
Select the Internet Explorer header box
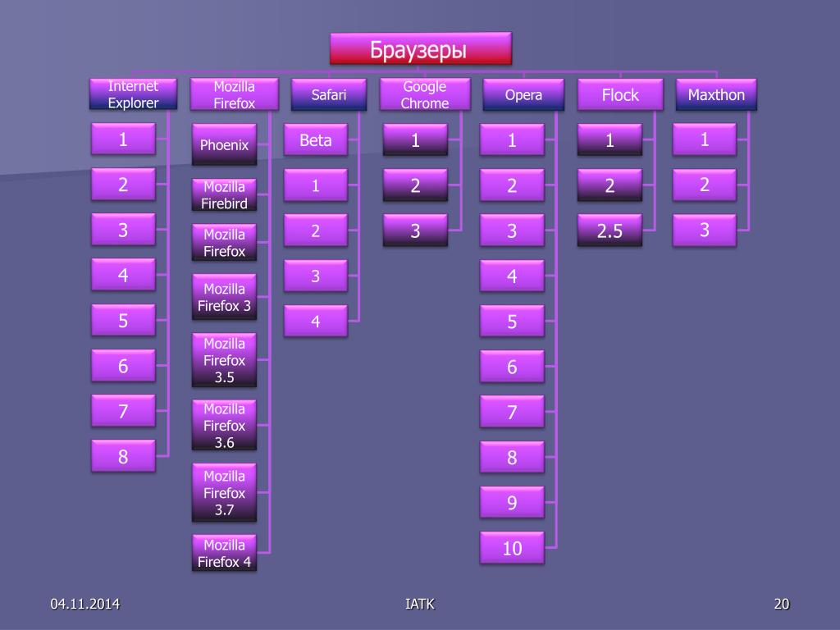[x=133, y=94]
